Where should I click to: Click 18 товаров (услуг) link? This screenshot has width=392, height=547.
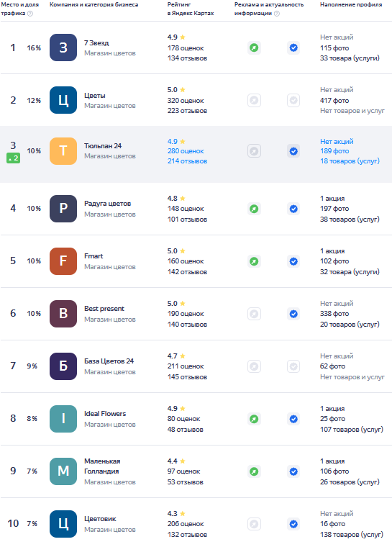click(x=350, y=161)
